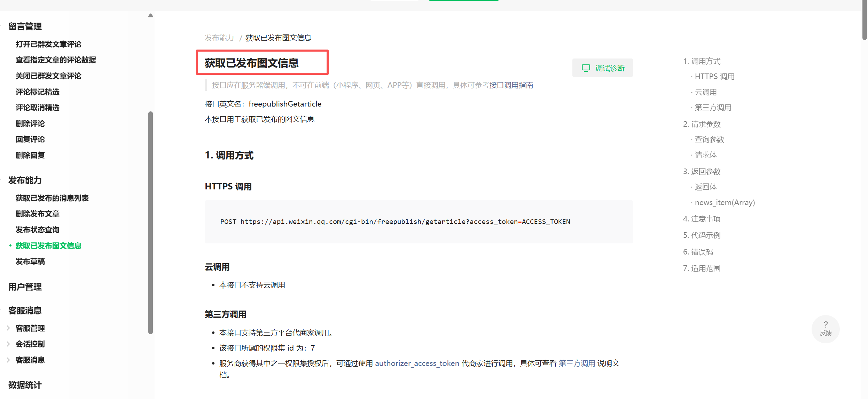Viewport: 868px width, 399px height.
Task: Expand the 客服消息 submenu chevron
Action: coord(8,360)
